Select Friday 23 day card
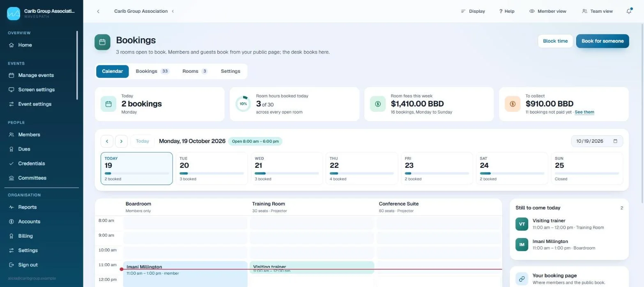The image size is (644, 287). [437, 169]
